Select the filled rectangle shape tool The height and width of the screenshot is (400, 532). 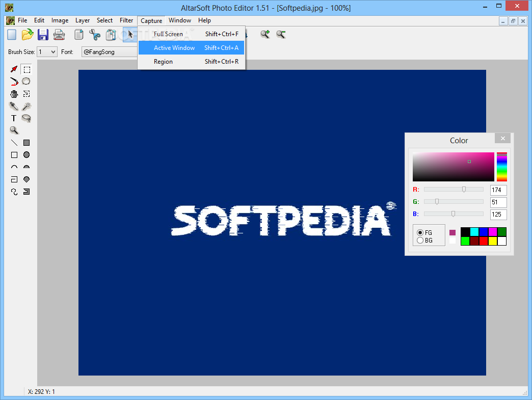click(26, 143)
